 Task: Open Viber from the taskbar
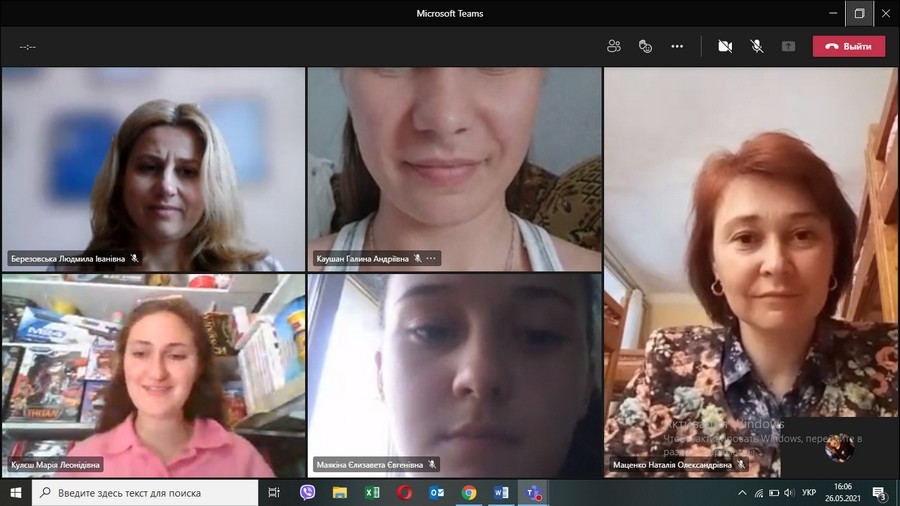pyautogui.click(x=307, y=493)
